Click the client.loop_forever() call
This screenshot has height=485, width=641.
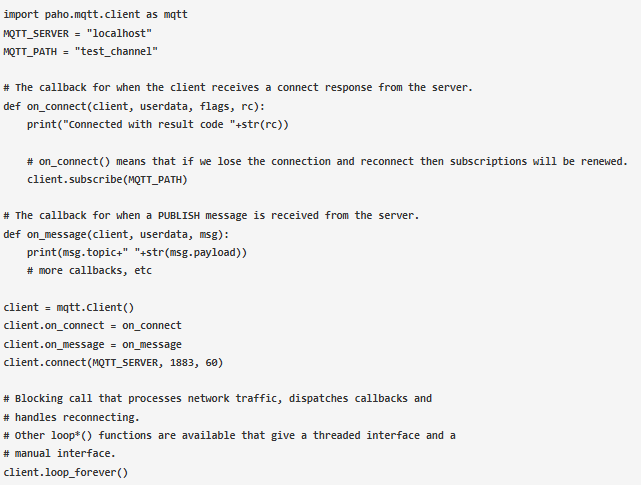tap(66, 472)
